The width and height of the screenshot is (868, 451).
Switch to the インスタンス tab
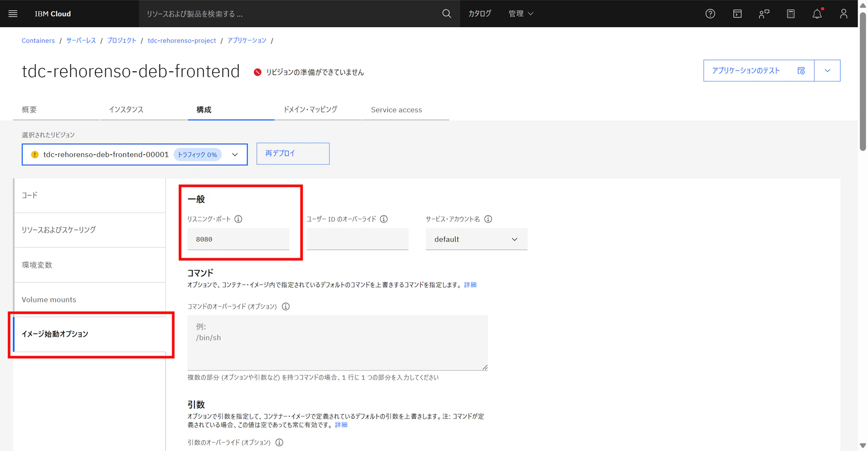pyautogui.click(x=126, y=109)
